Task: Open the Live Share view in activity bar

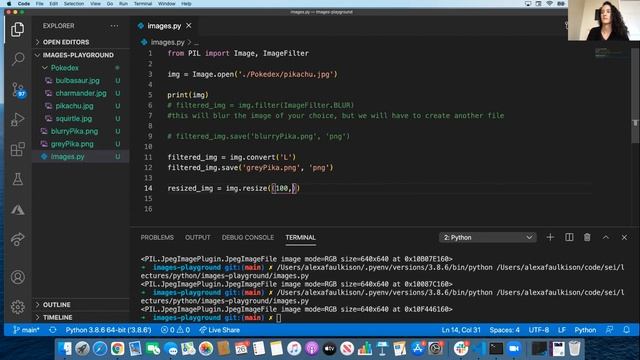Action: [18, 240]
